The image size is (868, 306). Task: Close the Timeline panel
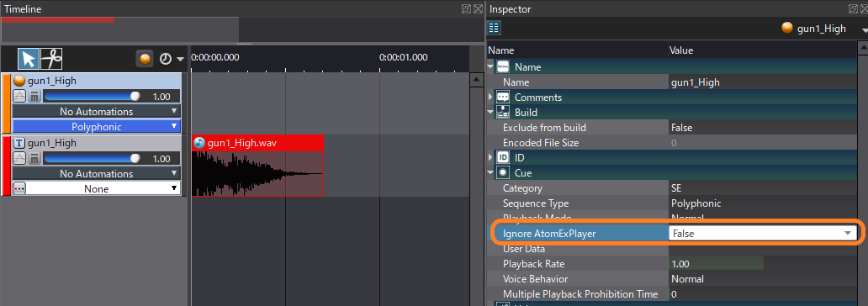tap(478, 9)
